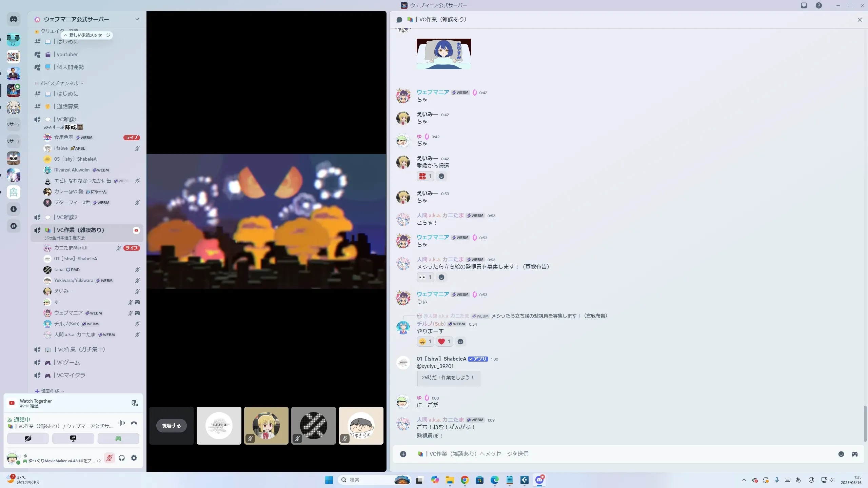This screenshot has width=868, height=488.
Task: Click the plus attachment icon in message box
Action: pyautogui.click(x=403, y=454)
